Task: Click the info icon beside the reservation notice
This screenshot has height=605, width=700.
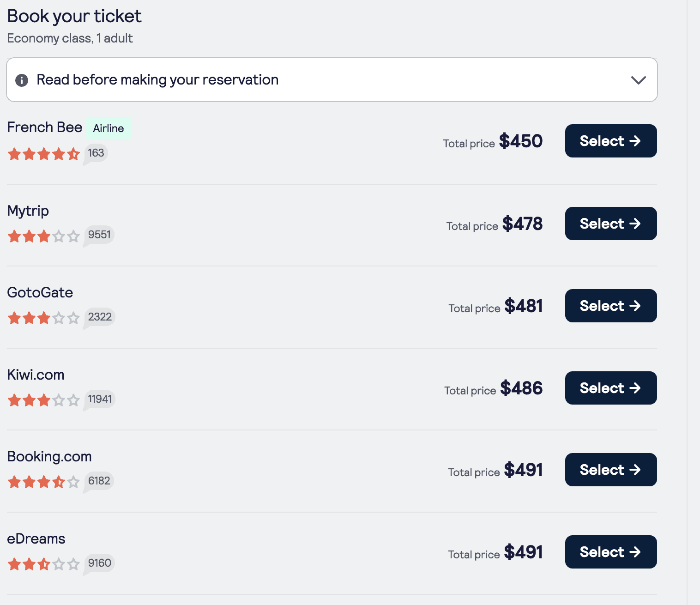Action: [22, 80]
